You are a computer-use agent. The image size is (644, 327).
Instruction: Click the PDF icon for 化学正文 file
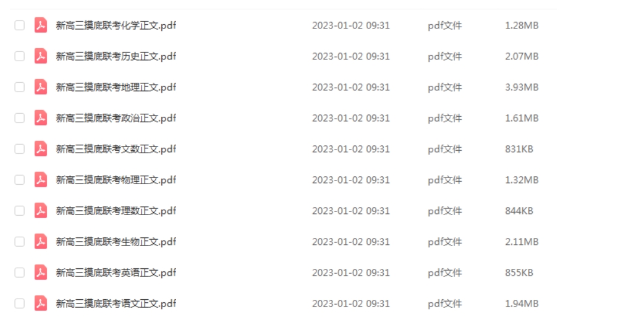tap(41, 25)
